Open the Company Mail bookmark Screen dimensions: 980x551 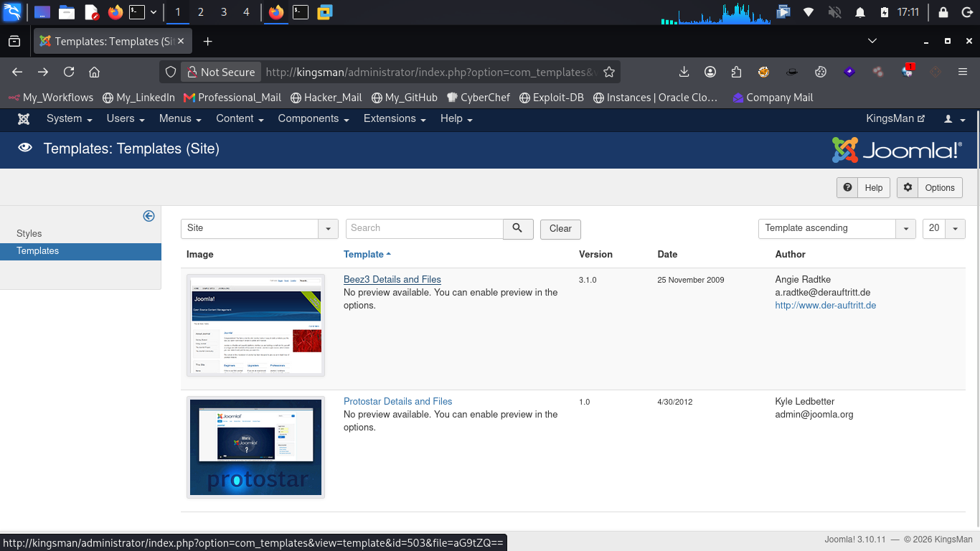click(x=773, y=98)
